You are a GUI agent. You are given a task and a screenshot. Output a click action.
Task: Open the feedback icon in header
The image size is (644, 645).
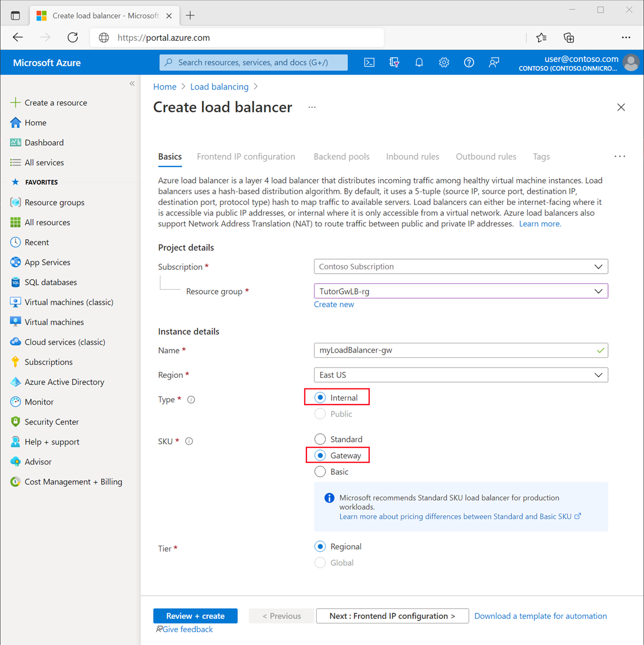[494, 63]
